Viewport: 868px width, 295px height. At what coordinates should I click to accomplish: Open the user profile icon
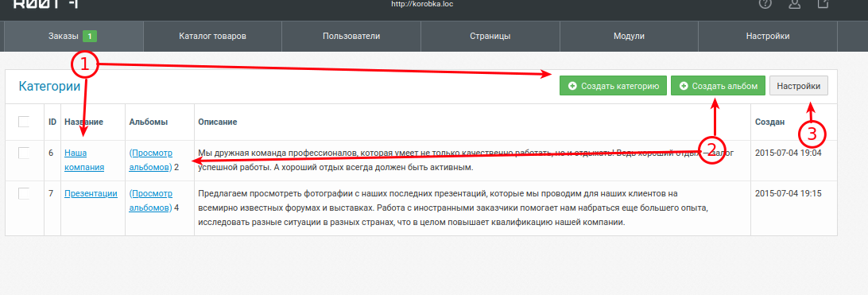(794, 3)
